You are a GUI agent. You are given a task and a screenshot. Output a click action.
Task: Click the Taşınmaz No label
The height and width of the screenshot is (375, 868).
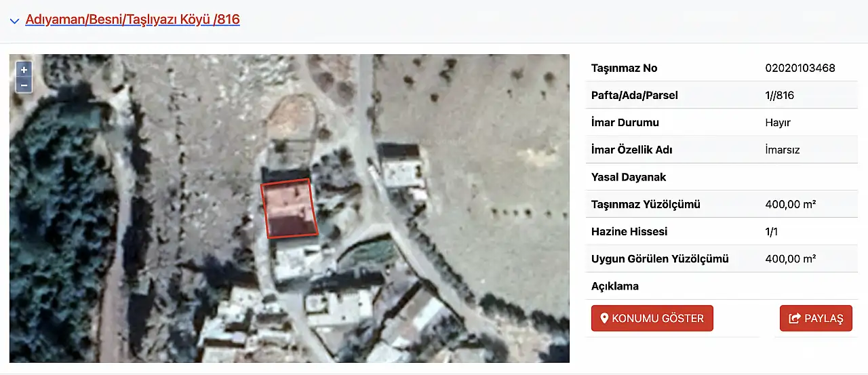(625, 68)
